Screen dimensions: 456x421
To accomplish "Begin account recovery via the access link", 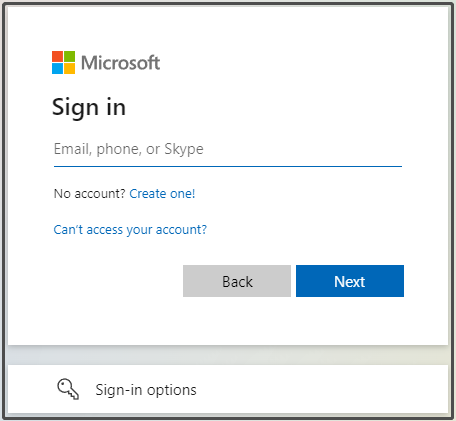I will coord(130,230).
